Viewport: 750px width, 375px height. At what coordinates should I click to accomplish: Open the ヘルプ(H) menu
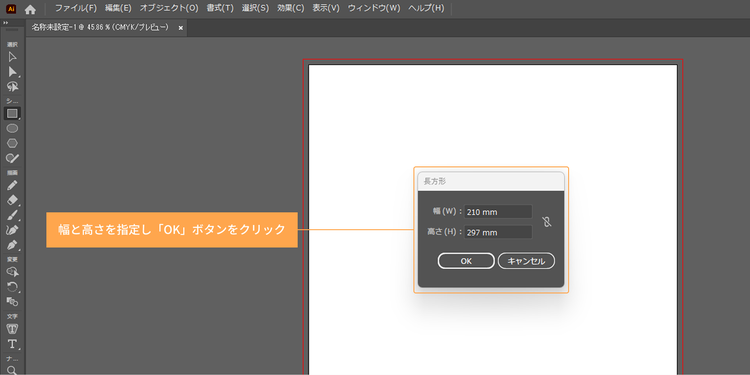click(x=427, y=8)
